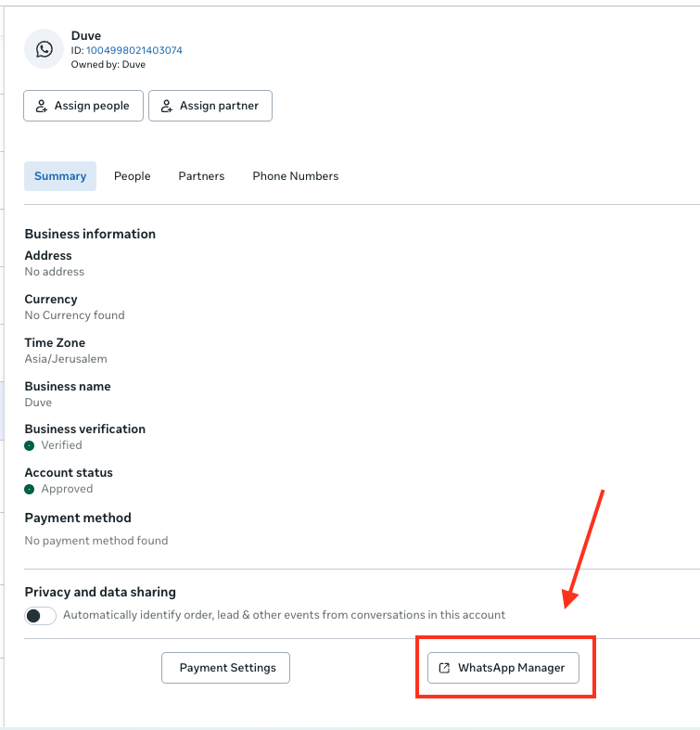Click the 'No payment method found' text
700x730 pixels.
coord(95,540)
